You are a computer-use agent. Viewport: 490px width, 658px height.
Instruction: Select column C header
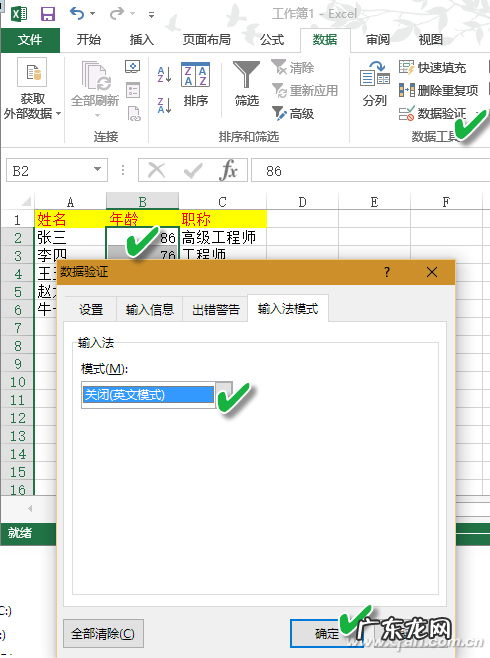pyautogui.click(x=222, y=202)
